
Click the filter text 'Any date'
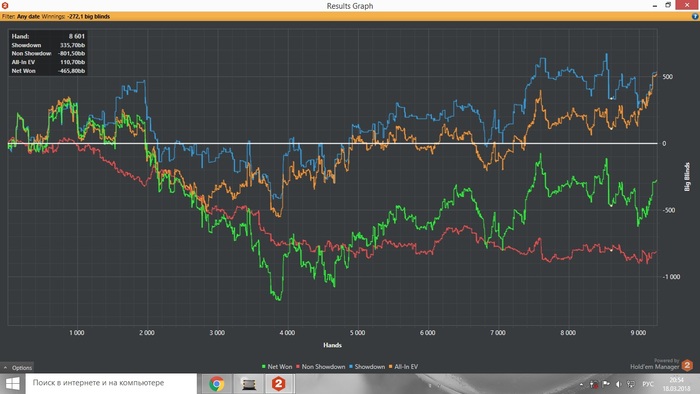[28, 17]
